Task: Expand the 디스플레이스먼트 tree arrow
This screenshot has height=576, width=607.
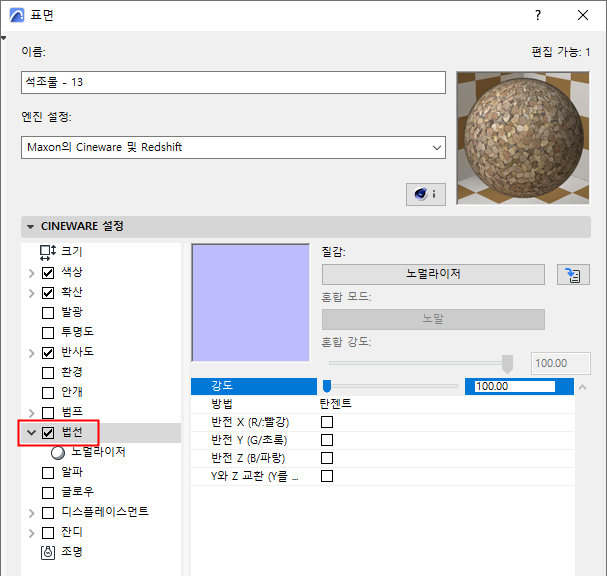Action: [32, 513]
